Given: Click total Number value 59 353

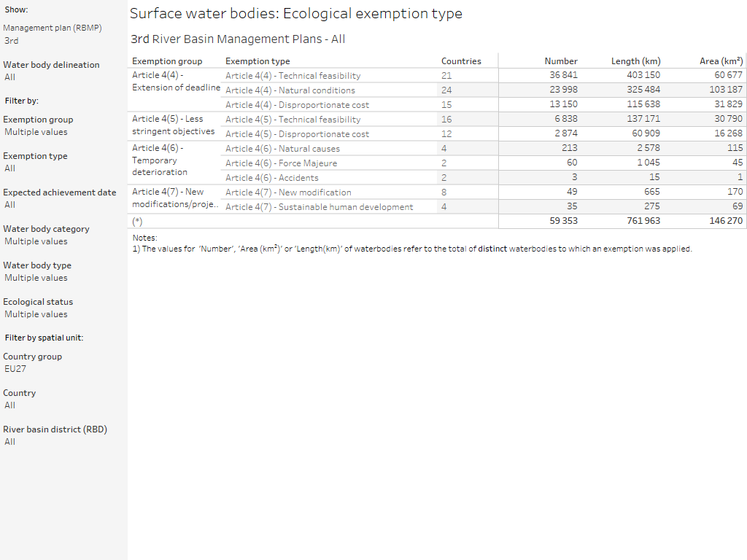Looking at the screenshot, I should click(x=563, y=221).
